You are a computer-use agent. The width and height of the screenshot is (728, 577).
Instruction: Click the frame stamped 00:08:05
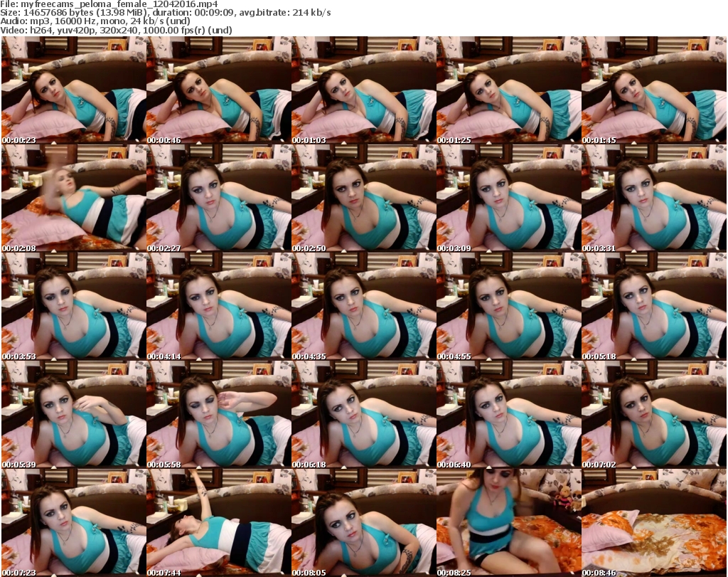364,523
